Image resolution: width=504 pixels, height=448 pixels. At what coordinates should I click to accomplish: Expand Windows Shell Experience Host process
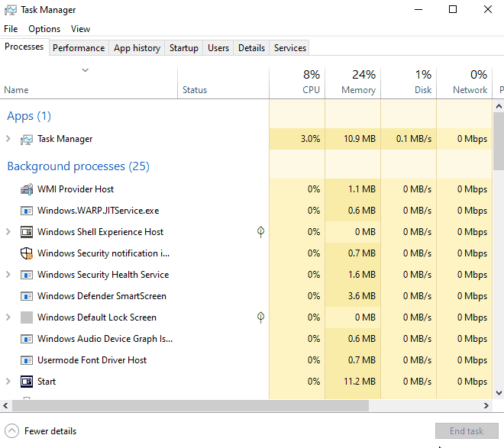(x=8, y=232)
